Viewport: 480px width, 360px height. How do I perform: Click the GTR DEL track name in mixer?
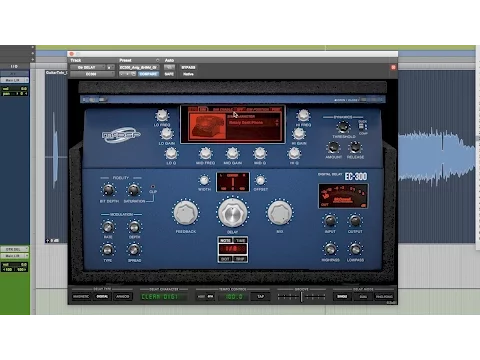(x=14, y=249)
